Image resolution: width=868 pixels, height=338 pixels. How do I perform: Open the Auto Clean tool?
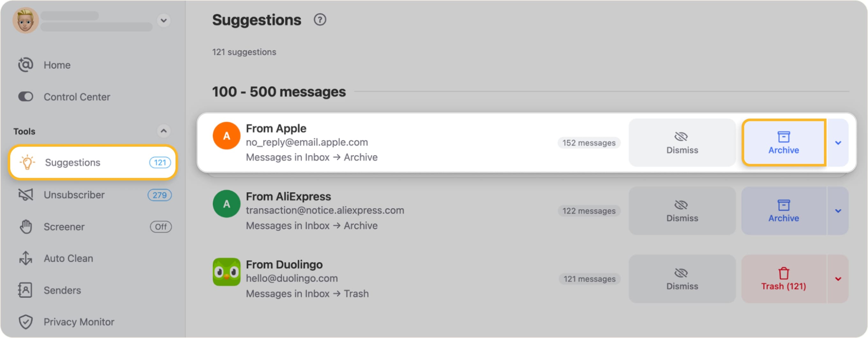click(x=68, y=258)
